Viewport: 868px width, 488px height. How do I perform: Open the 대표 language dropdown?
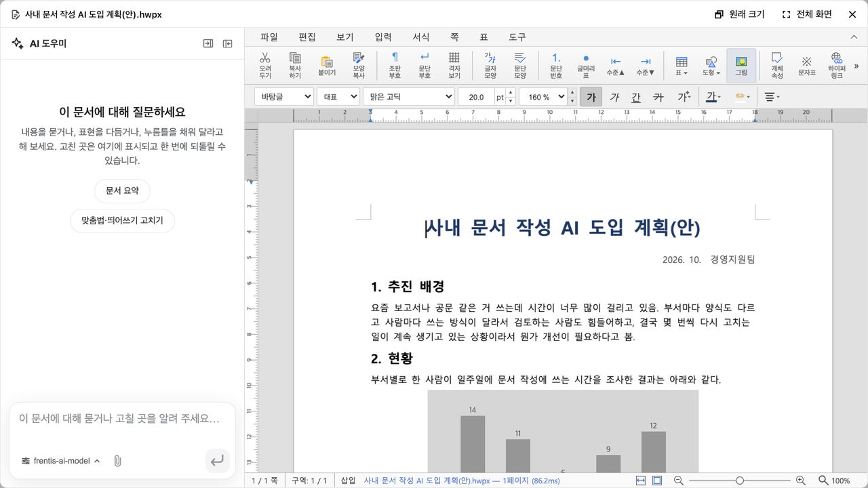pos(338,97)
